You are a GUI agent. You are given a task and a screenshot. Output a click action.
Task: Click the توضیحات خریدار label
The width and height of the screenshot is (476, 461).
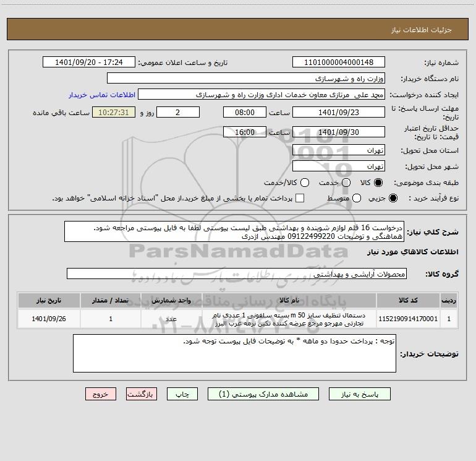coord(429,354)
